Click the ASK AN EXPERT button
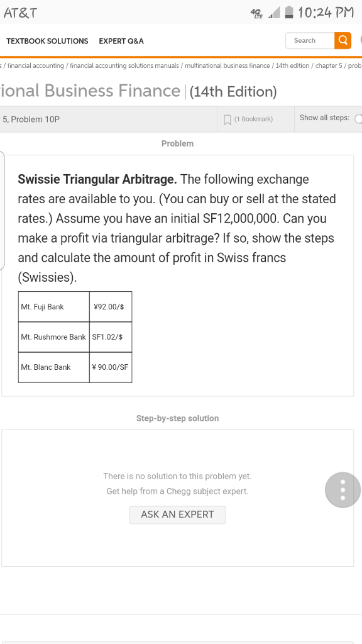This screenshot has width=362, height=644. pyautogui.click(x=177, y=514)
